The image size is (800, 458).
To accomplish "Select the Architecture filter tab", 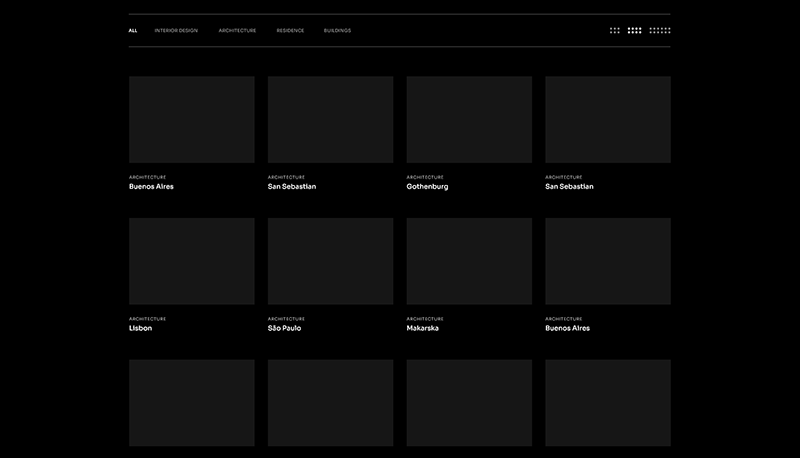I will point(237,31).
